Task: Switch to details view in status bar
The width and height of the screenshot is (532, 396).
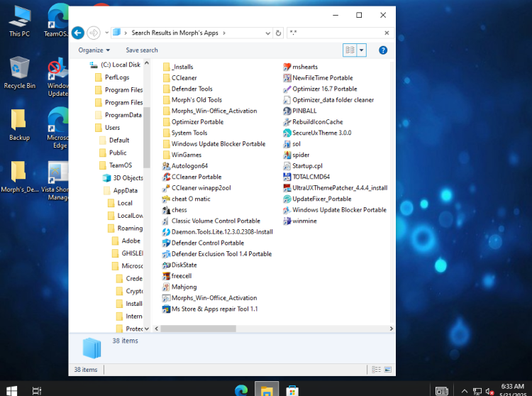Action: click(x=376, y=370)
